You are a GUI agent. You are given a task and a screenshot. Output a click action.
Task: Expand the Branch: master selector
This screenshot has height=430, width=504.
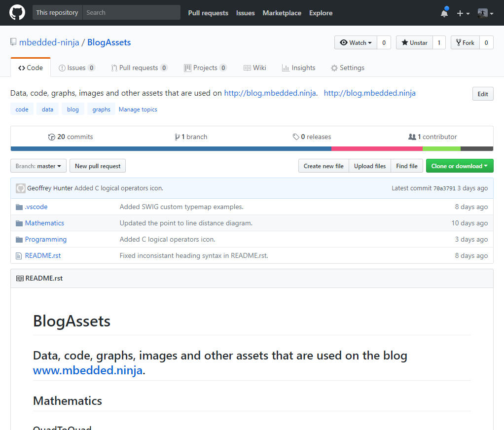tap(38, 166)
